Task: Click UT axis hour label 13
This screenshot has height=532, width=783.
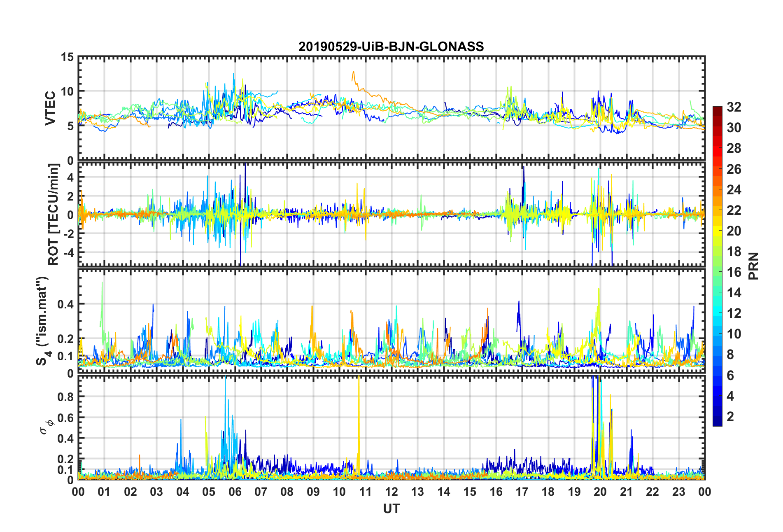Action: coord(417,492)
